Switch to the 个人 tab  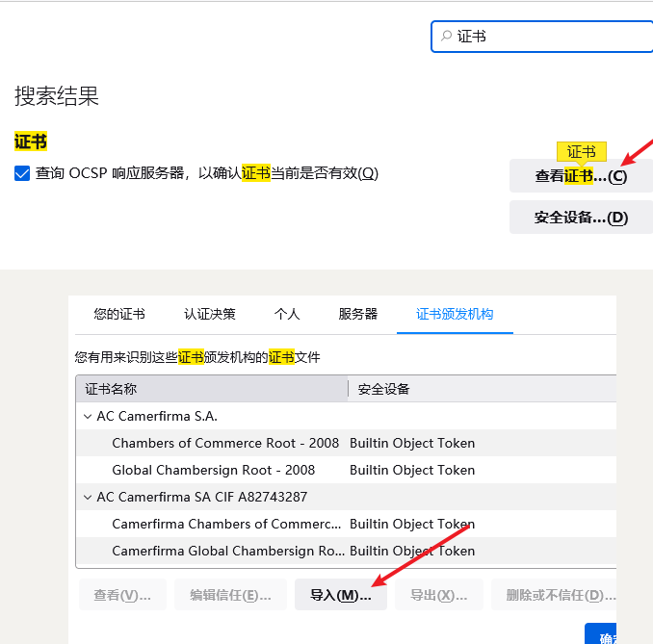(287, 314)
